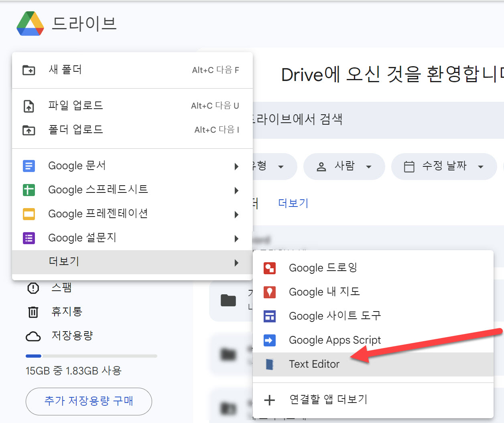Open the 사람 filter dropdown arrow

(x=369, y=167)
